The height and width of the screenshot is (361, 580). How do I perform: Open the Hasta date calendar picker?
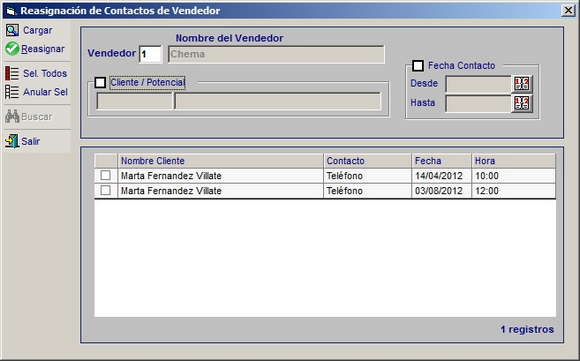[522, 103]
